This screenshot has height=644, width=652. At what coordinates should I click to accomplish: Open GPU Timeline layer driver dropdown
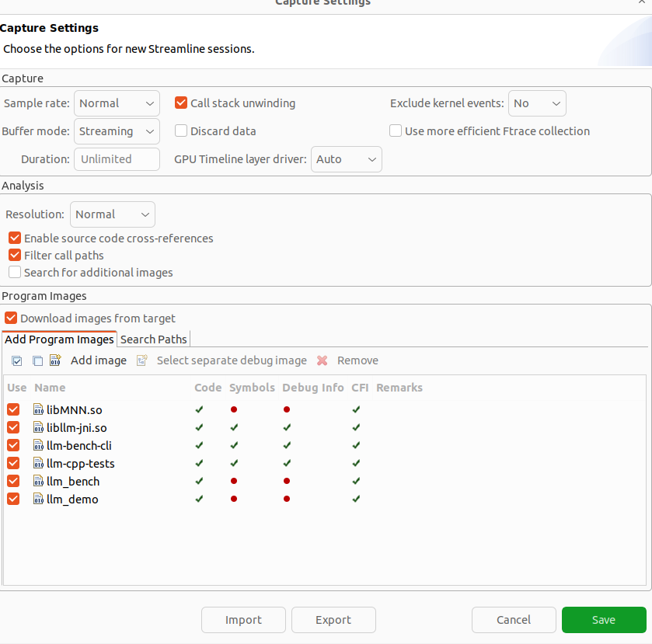click(347, 159)
